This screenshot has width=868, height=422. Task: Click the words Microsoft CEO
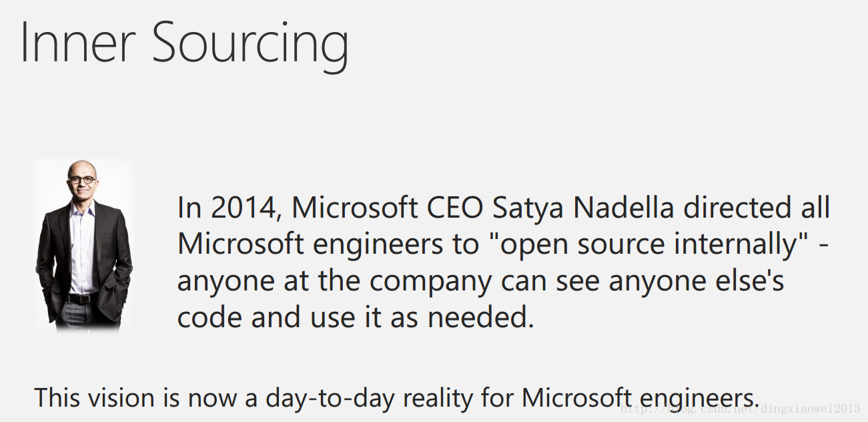[388, 208]
